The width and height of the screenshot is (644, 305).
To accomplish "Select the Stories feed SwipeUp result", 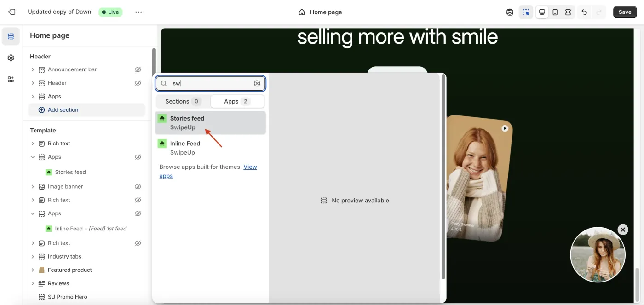I will click(210, 122).
